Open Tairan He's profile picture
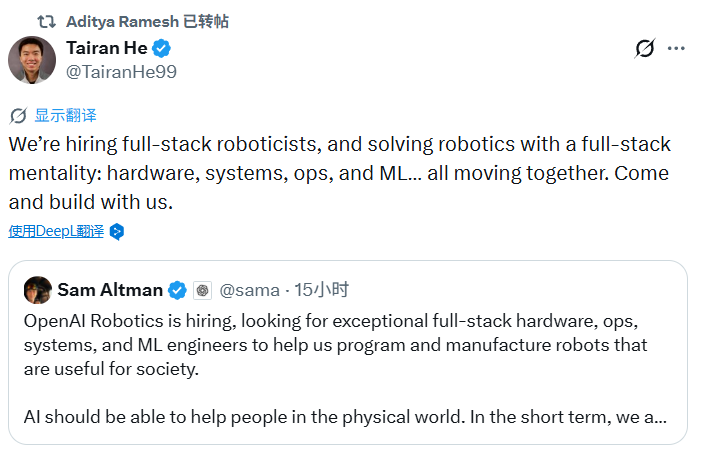This screenshot has height=450, width=705. [32, 60]
